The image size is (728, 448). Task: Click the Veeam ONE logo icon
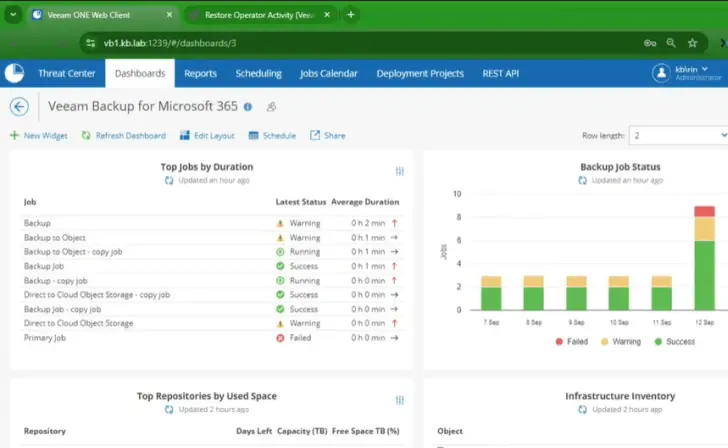click(x=14, y=73)
